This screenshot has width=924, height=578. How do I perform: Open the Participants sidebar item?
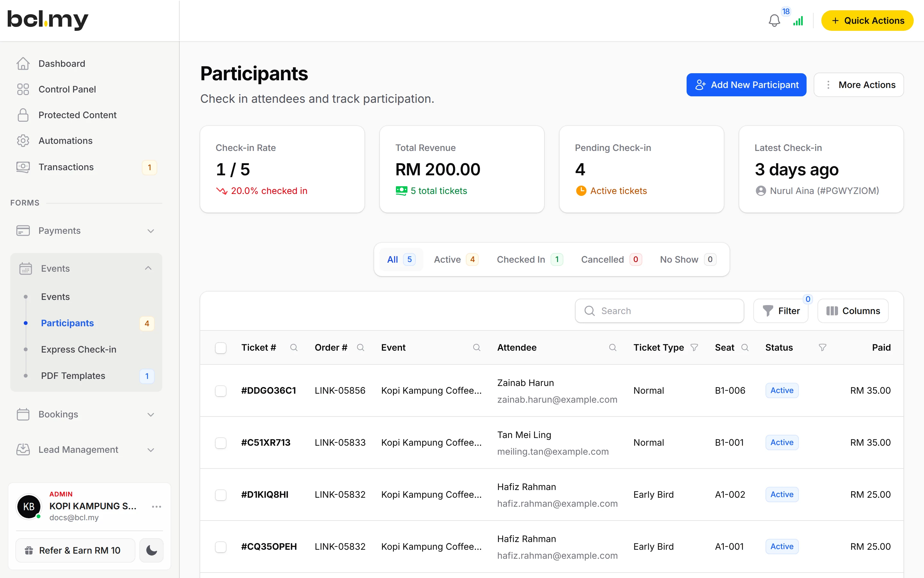67,323
